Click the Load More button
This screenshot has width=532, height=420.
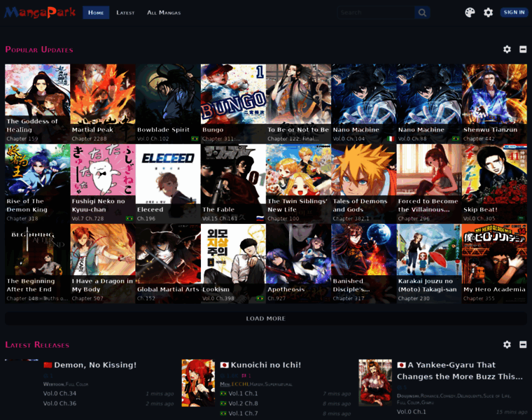(x=266, y=318)
